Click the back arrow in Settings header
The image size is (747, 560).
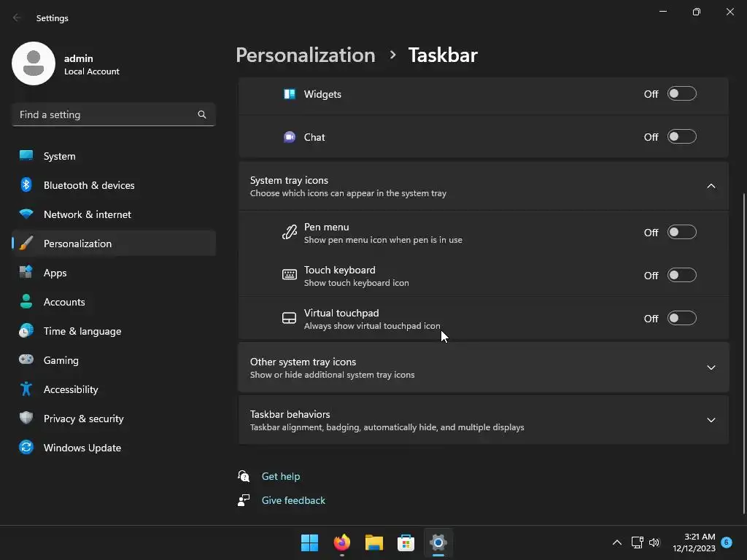tap(17, 17)
